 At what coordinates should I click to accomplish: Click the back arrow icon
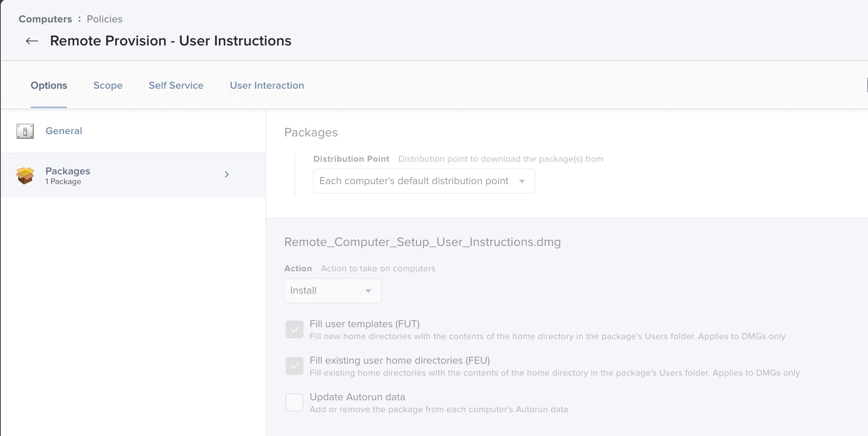(x=32, y=41)
